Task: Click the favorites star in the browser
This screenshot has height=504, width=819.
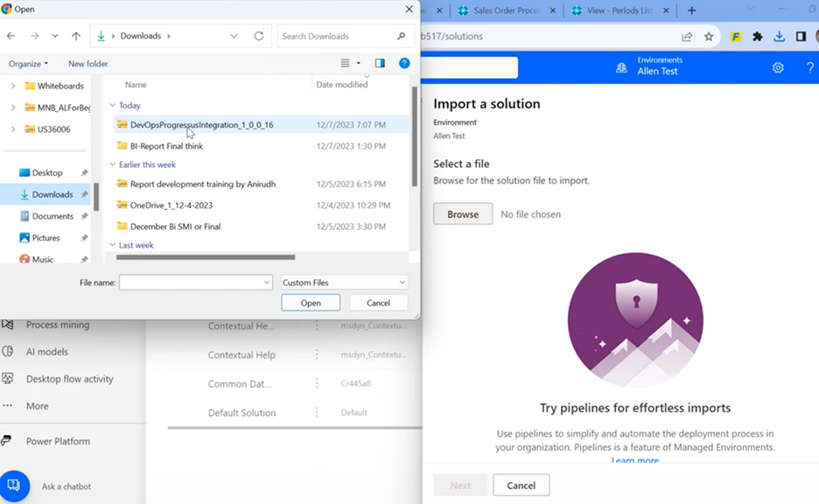Action: 710,36
